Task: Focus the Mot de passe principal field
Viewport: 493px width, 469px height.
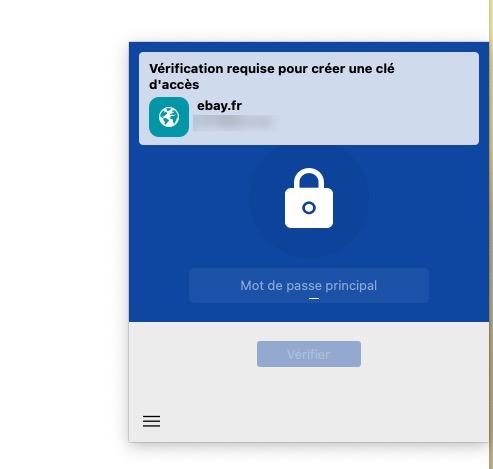Action: (309, 286)
